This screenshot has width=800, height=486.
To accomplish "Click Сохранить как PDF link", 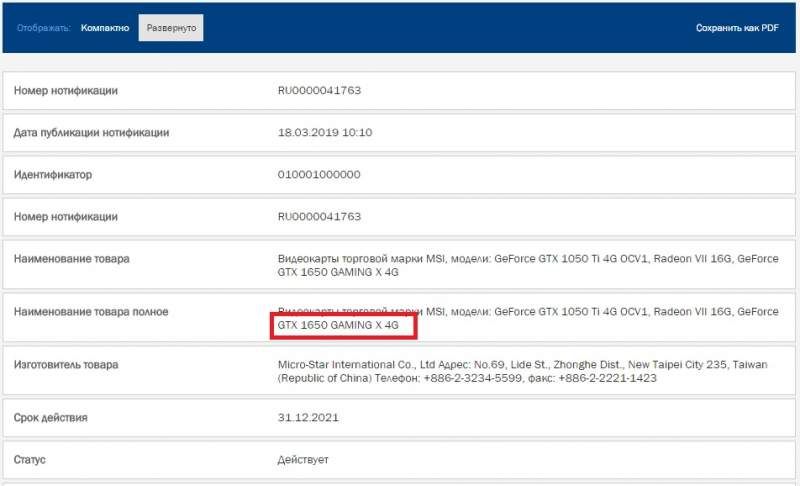I will tap(737, 28).
